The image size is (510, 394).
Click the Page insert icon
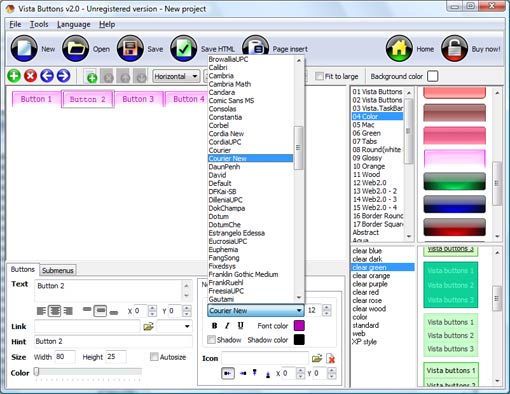(256, 45)
